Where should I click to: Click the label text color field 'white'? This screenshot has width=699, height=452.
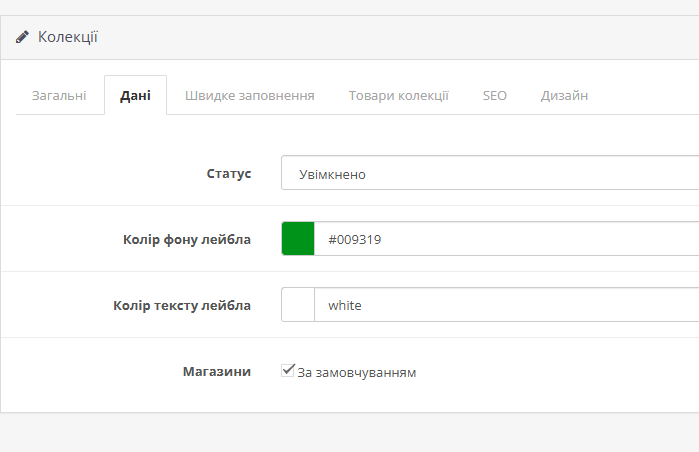coord(506,304)
